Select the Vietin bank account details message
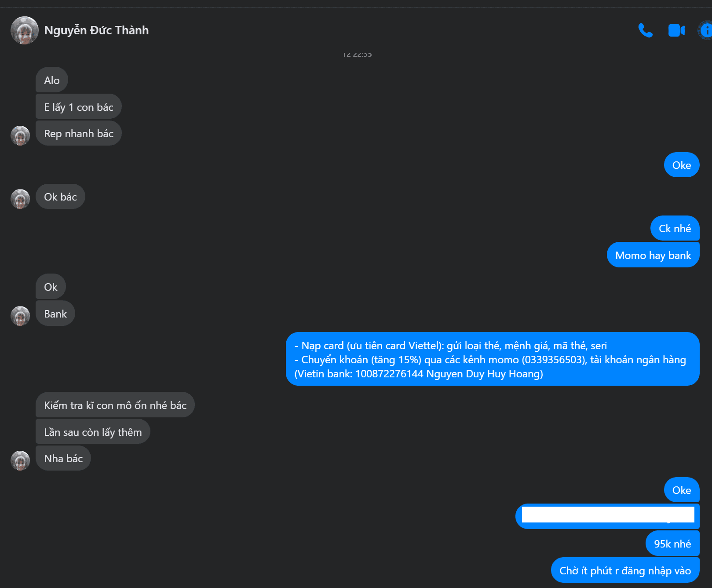This screenshot has width=712, height=588. [x=492, y=359]
